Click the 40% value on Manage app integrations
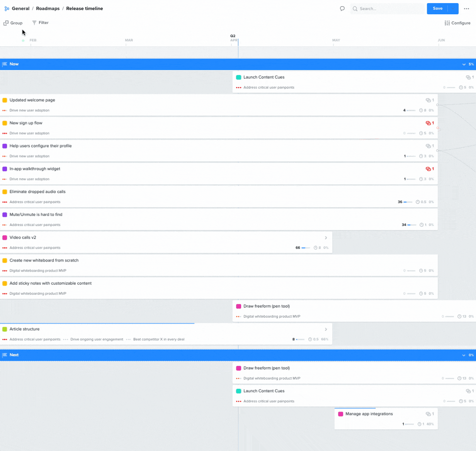The height and width of the screenshot is (451, 476). click(430, 424)
